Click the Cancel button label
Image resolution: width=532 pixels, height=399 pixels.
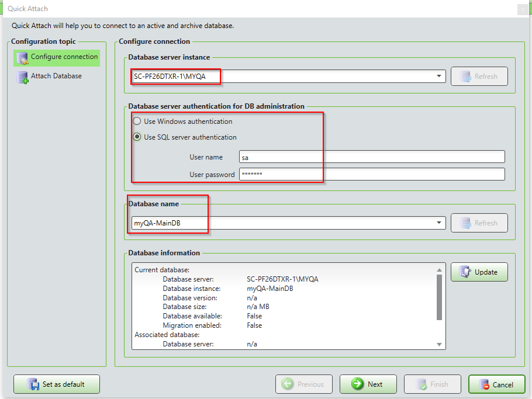[x=503, y=385]
